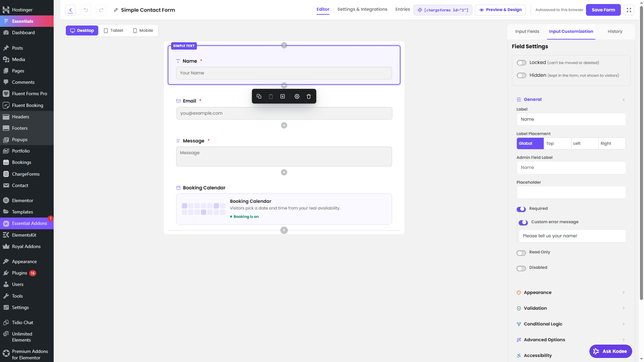Expand Advanced Options section

click(x=571, y=340)
